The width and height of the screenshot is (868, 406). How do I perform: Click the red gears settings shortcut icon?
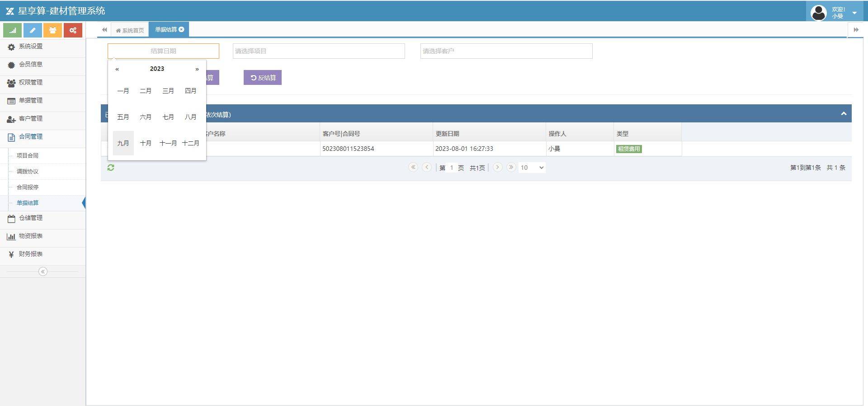coord(73,30)
